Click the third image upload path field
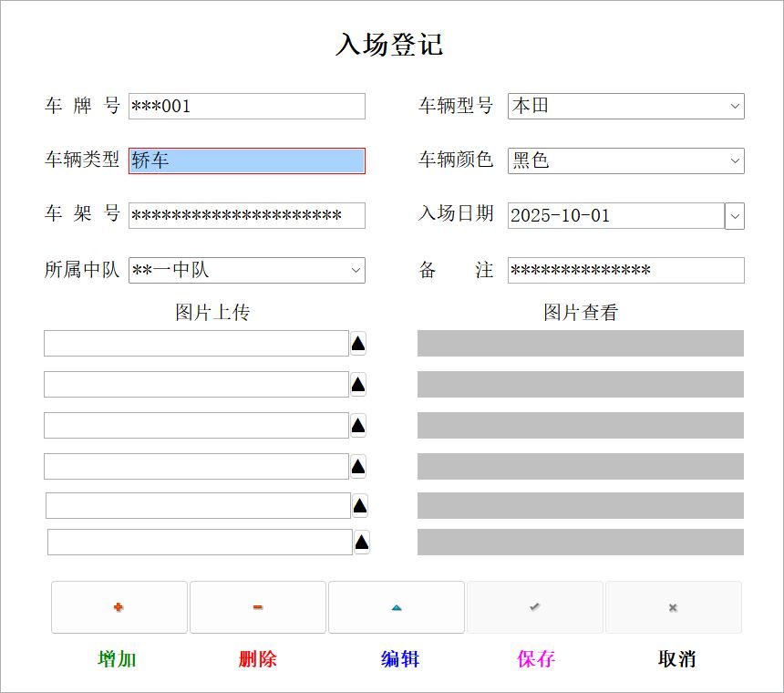The image size is (784, 693). pyautogui.click(x=197, y=426)
